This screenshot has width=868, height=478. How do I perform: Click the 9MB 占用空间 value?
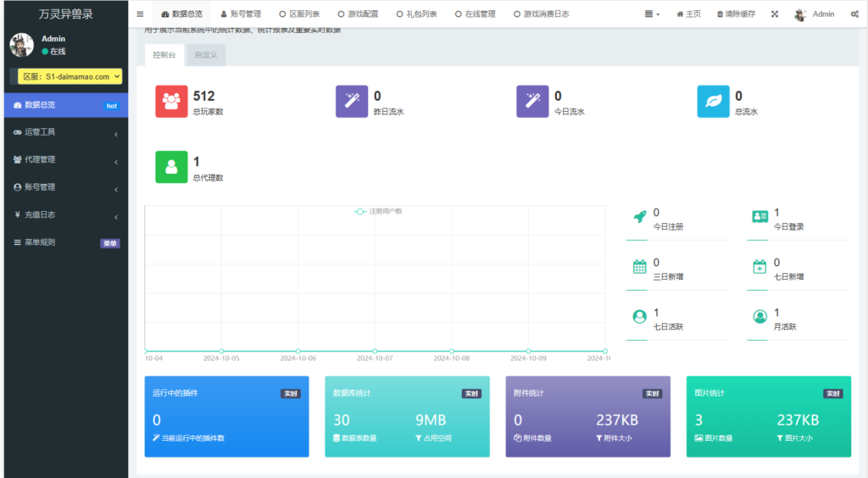tap(431, 420)
